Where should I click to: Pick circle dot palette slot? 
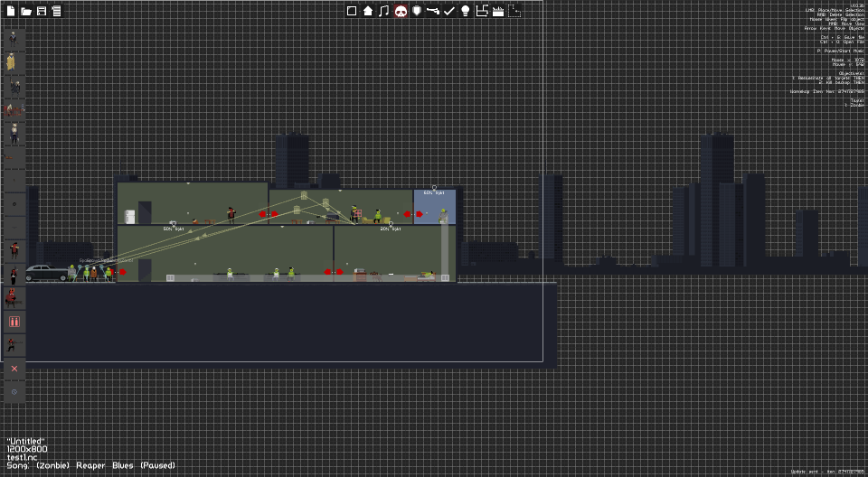(x=14, y=204)
